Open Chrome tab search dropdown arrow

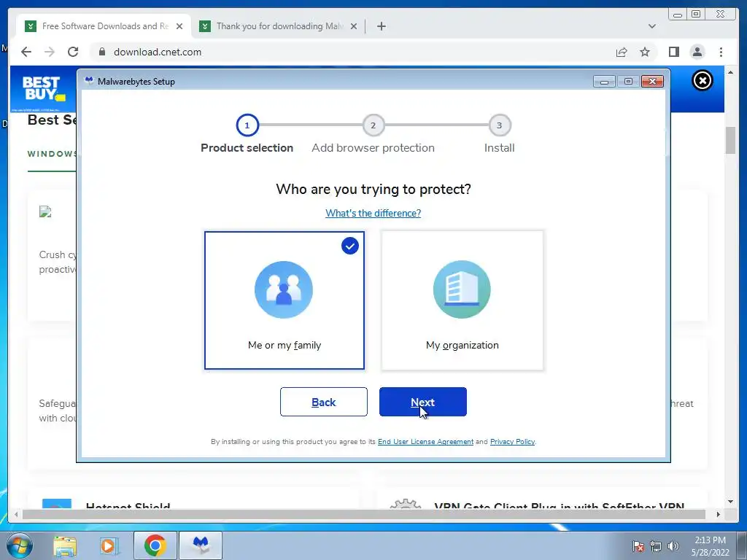[x=651, y=26]
